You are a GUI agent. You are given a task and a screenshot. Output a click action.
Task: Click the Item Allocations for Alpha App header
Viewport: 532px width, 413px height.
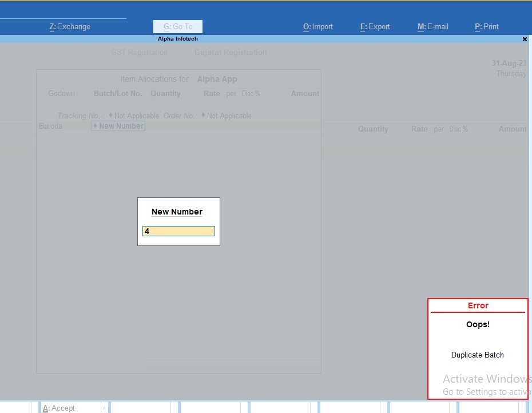tap(178, 79)
